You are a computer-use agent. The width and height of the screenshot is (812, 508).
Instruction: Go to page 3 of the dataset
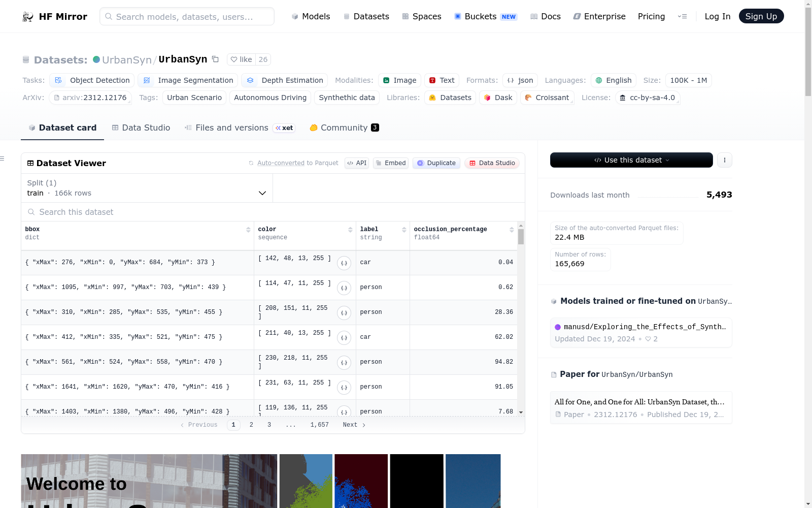269,425
